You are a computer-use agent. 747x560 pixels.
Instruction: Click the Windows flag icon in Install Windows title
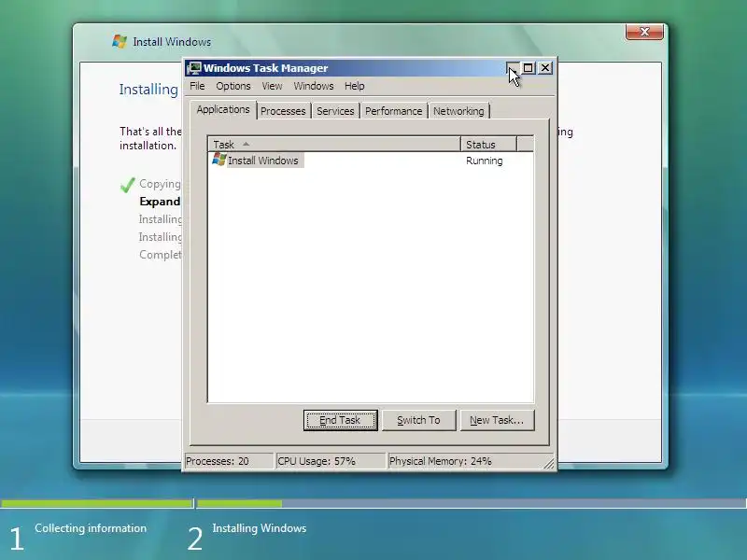coord(120,41)
